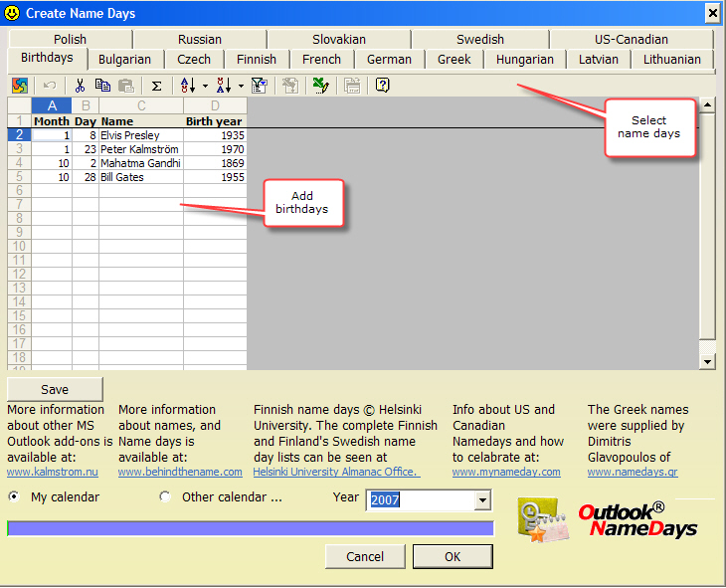Viewport: 726px width, 588px height.
Task: Select the Elvis Presley cell
Action: point(141,135)
